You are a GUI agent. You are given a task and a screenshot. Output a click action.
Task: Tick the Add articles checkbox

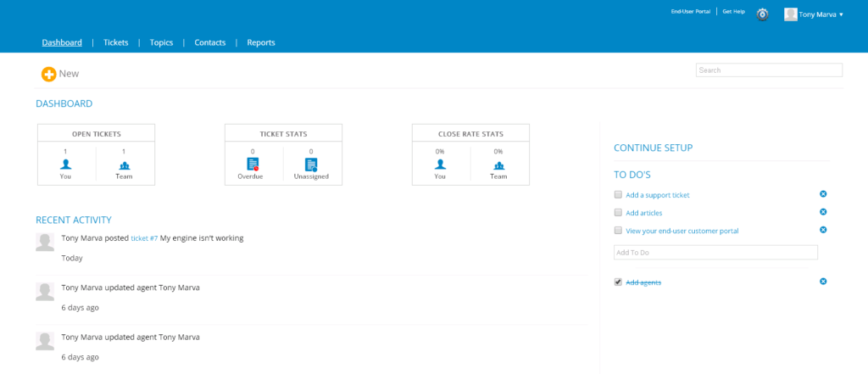pos(618,212)
